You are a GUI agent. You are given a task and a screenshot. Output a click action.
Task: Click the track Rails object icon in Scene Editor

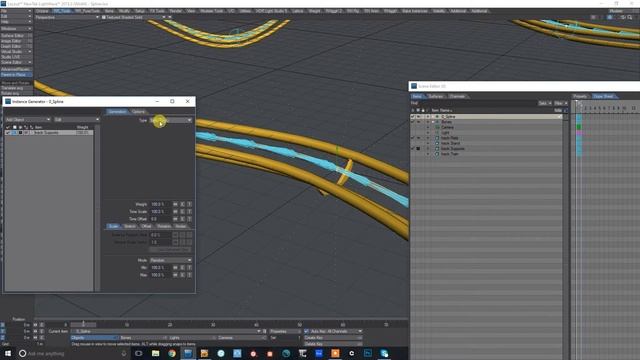pos(437,138)
